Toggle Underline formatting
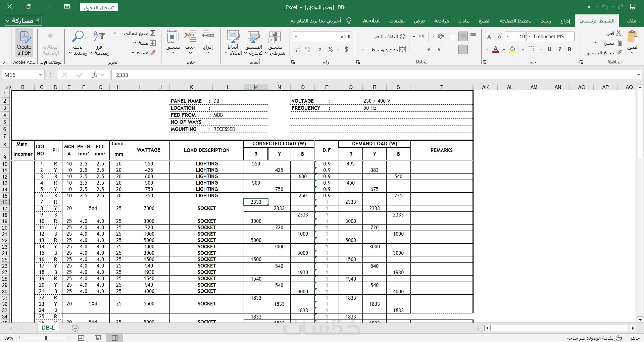 click(x=549, y=50)
